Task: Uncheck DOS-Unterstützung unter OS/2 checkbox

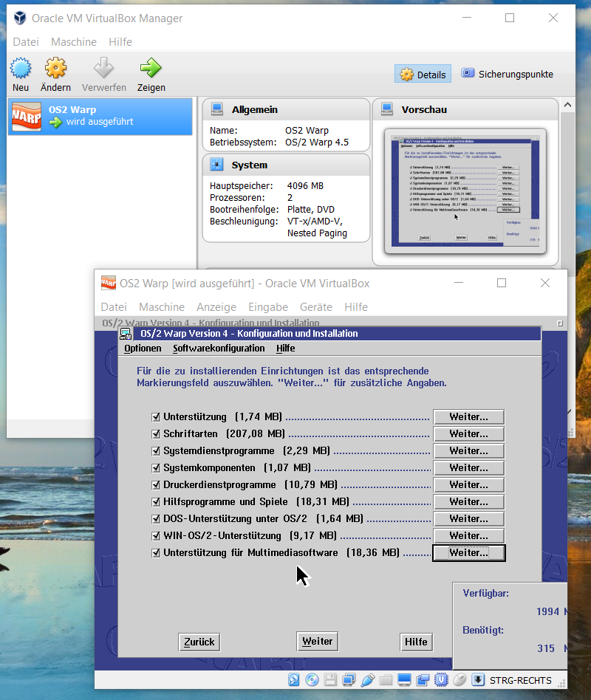Action: pos(156,519)
